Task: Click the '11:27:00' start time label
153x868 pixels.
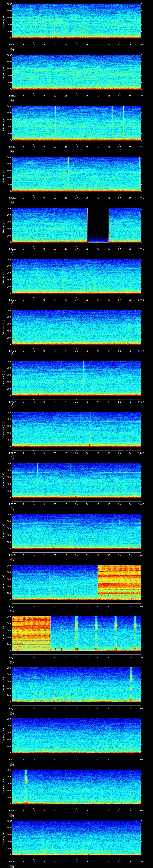Action: click(12, 708)
